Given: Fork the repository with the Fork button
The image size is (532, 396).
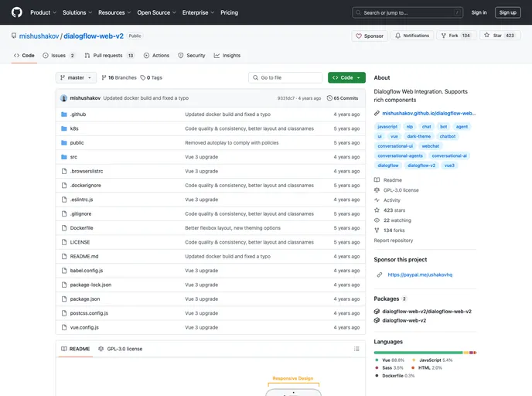Looking at the screenshot, I should point(456,36).
